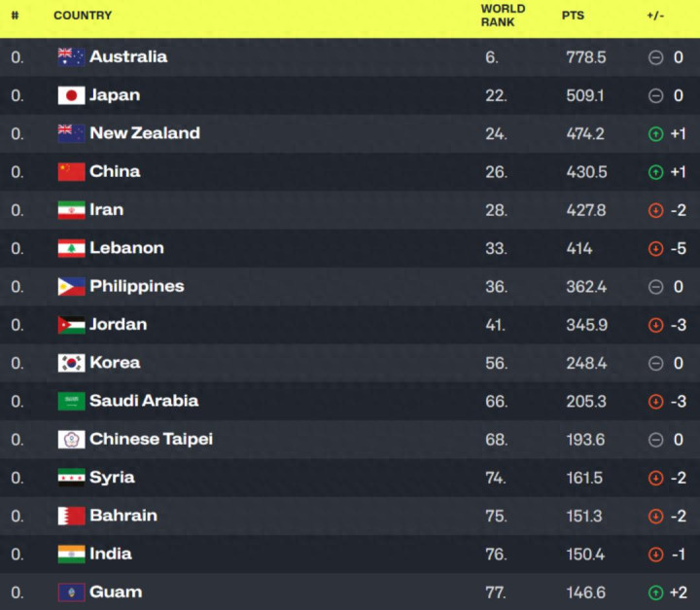Image resolution: width=700 pixels, height=610 pixels.
Task: Click India's points value 150.4
Action: click(584, 554)
